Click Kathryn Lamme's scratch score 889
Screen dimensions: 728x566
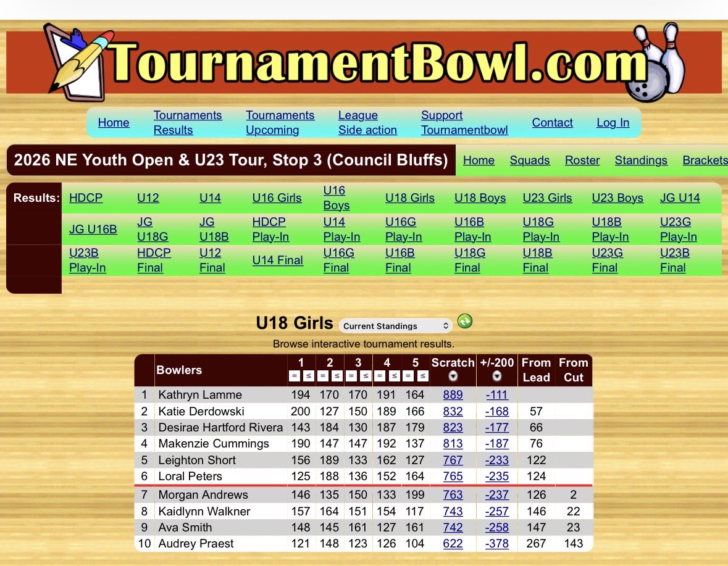coord(453,395)
